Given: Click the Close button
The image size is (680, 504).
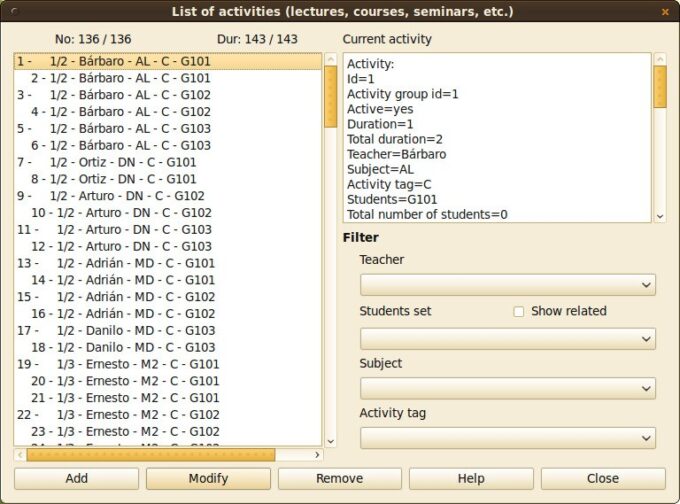Looking at the screenshot, I should [603, 479].
